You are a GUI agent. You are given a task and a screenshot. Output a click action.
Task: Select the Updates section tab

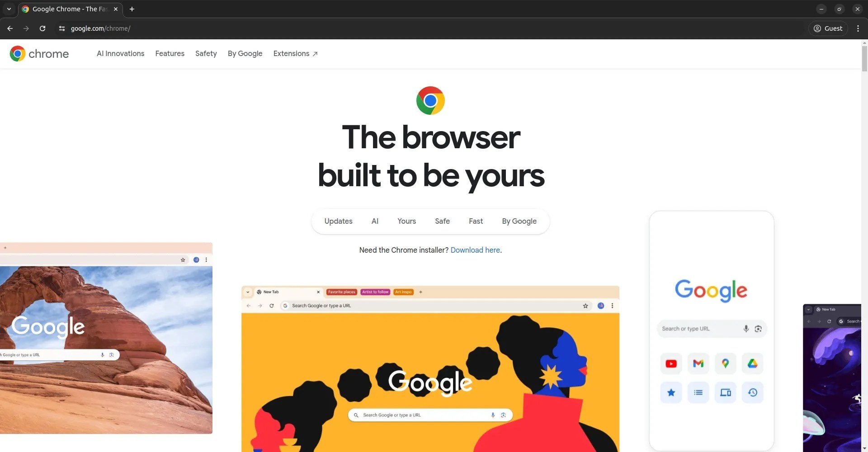pyautogui.click(x=339, y=221)
